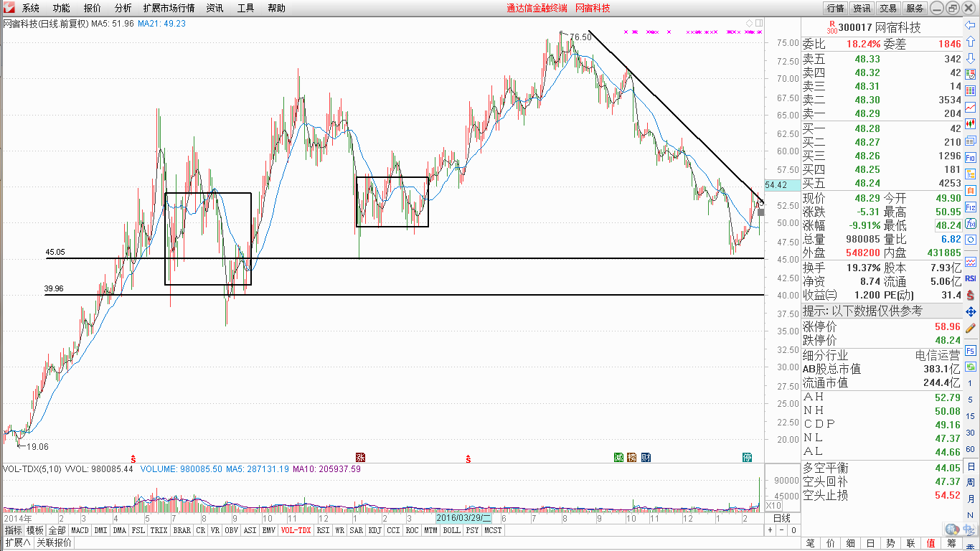Open the 分析 menu
This screenshot has width=980, height=551.
click(123, 8)
